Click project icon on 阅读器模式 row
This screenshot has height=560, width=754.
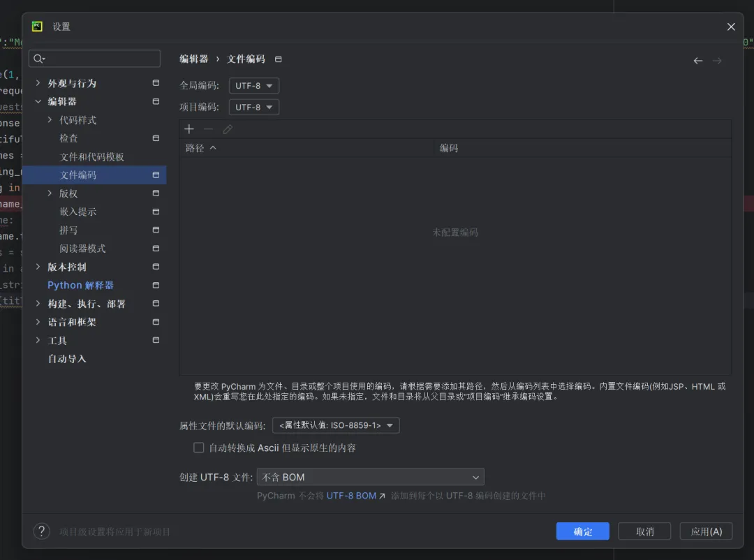coord(156,249)
